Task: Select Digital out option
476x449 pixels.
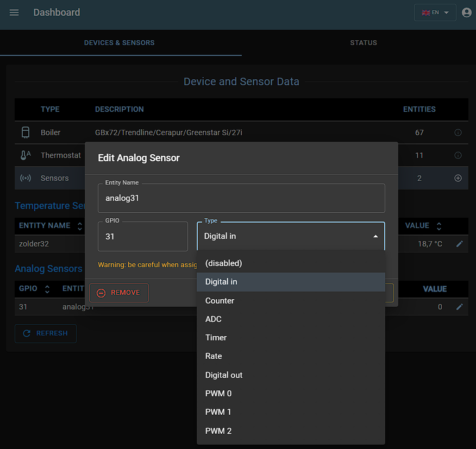Action: (223, 375)
